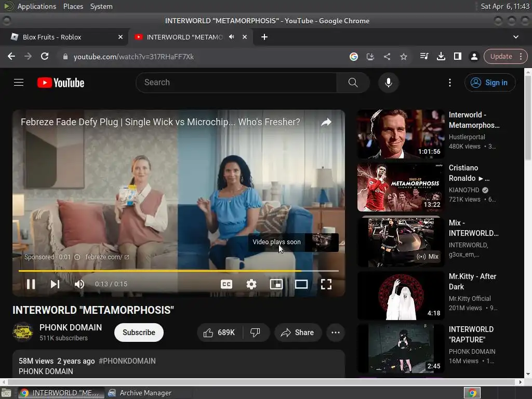Click the #PHONKDOMAIN hashtag
The height and width of the screenshot is (399, 532).
point(127,361)
